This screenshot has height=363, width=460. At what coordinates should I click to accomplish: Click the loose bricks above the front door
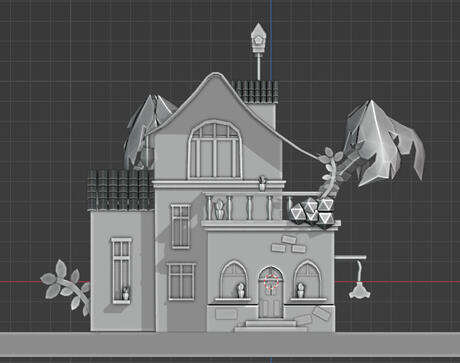288,244
